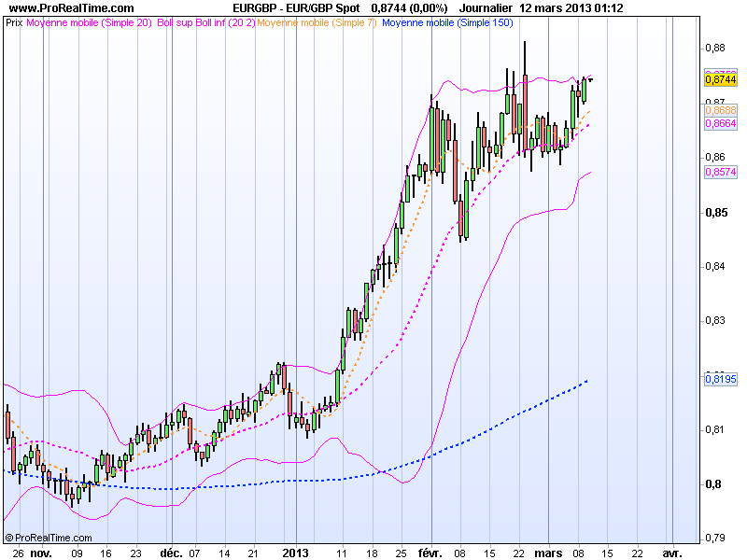
Task: Click the orange 0,8688 moving average price tag
Action: pyautogui.click(x=719, y=111)
